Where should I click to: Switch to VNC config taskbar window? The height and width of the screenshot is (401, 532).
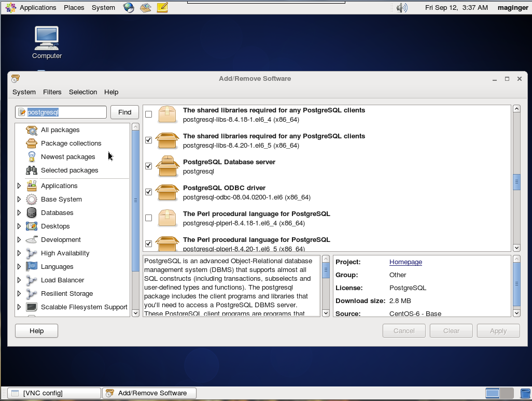click(x=54, y=393)
